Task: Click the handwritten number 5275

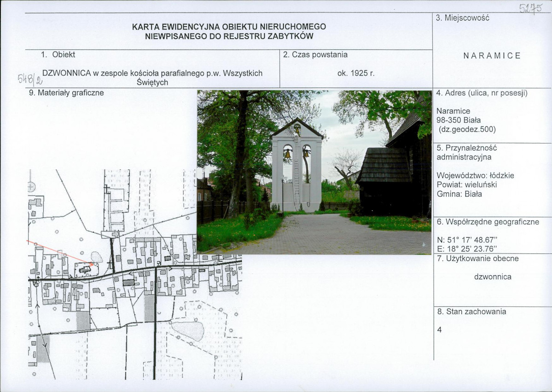Action: pos(530,8)
